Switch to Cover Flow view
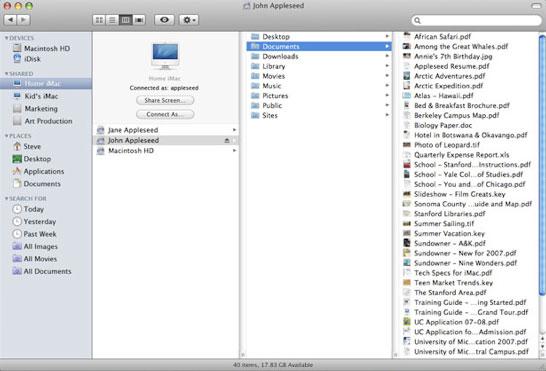The height and width of the screenshot is (371, 546). 139,20
